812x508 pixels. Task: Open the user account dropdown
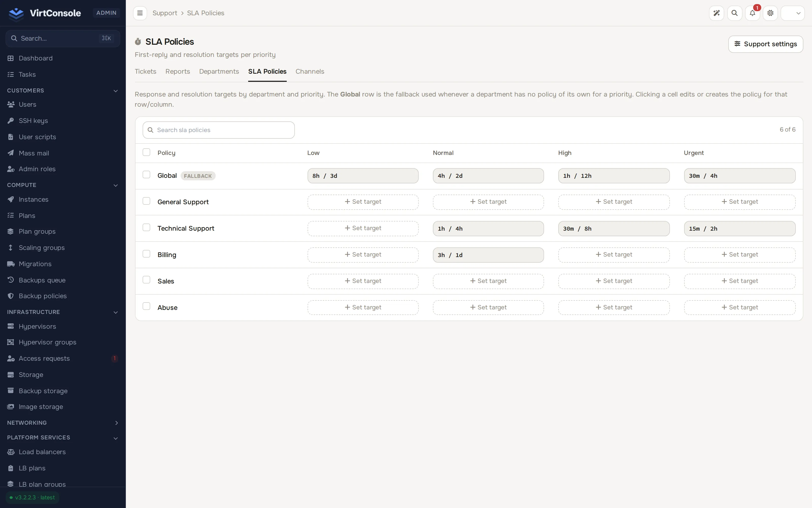[792, 13]
